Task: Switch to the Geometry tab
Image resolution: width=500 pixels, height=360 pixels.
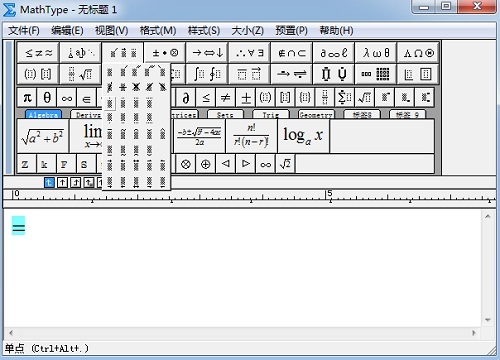Action: [316, 115]
